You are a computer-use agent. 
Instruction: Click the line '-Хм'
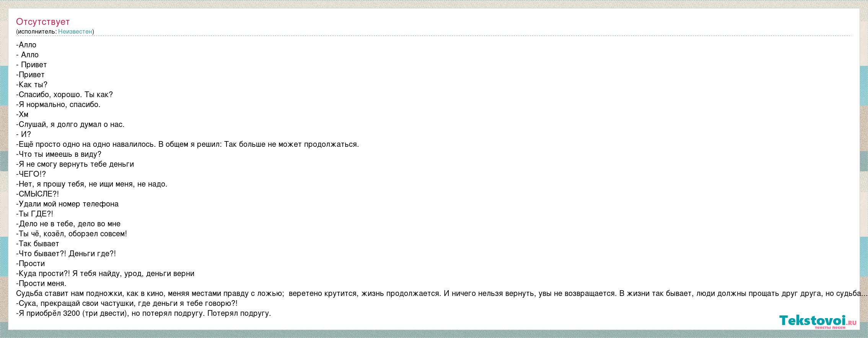[x=22, y=114]
